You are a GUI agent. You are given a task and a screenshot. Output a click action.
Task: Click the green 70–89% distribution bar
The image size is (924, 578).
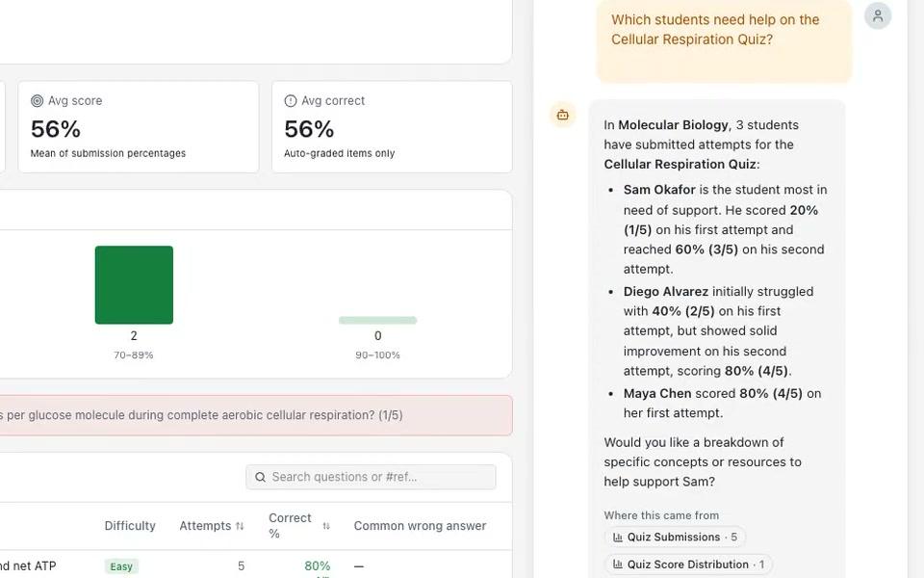pyautogui.click(x=134, y=285)
